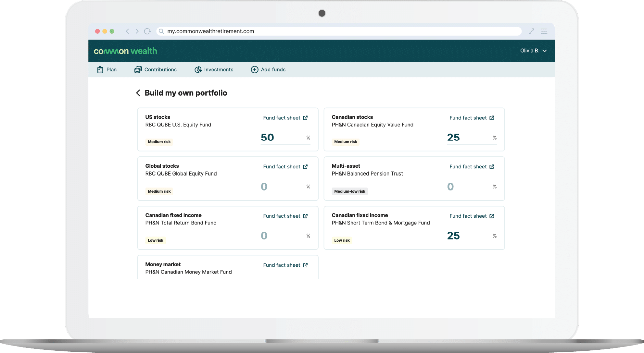Click PH&N Canadian Equity Value Fund name
Viewport: 644px width, 353px height.
pos(373,125)
